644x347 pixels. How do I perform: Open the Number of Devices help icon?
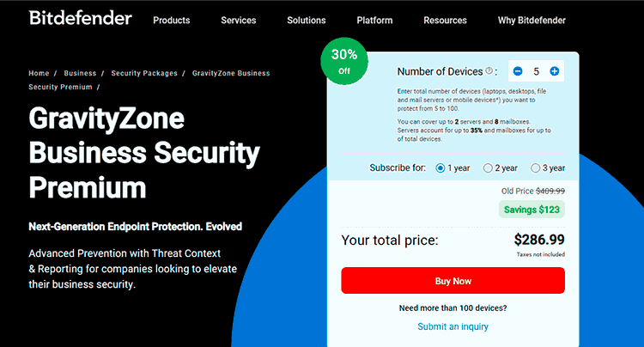pos(489,70)
